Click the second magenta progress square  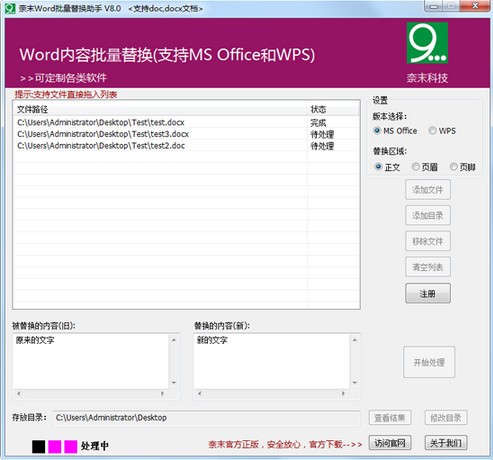click(x=71, y=447)
